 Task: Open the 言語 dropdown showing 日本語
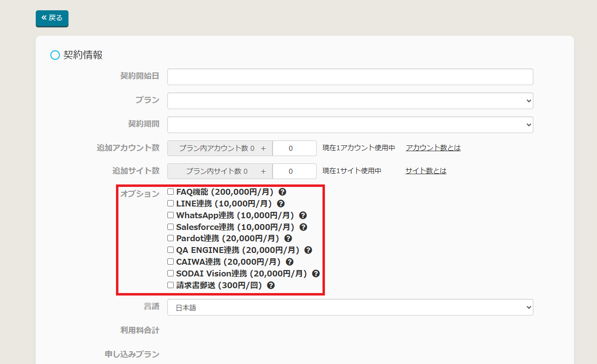350,308
